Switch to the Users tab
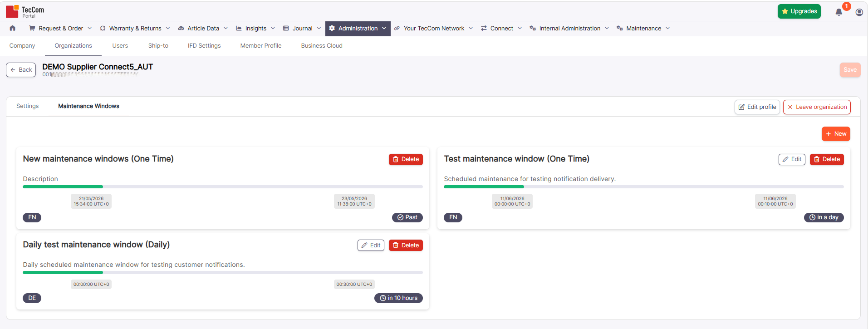Screen dimensions: 868x329 120,46
